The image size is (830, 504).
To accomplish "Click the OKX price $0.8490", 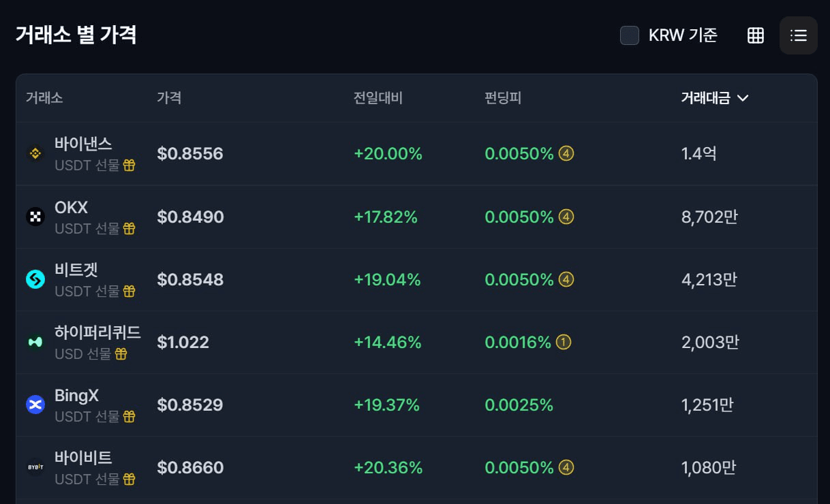I will tap(190, 217).
